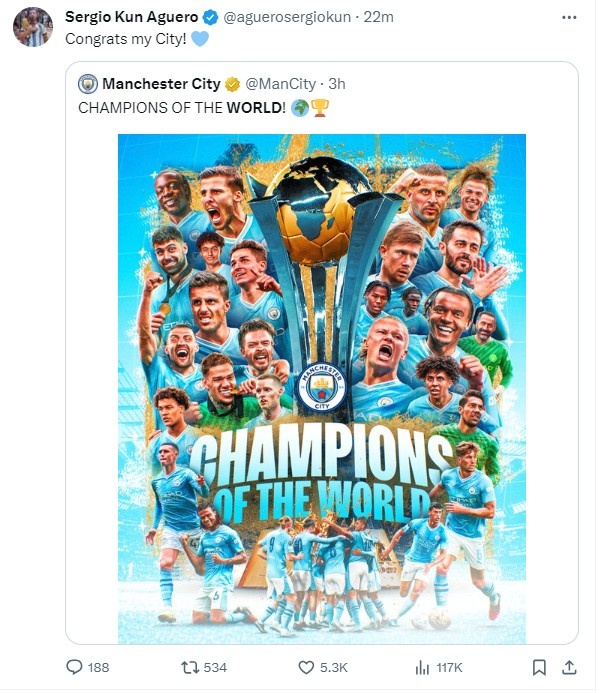Viewport: 606px width, 693px height.
Task: Click the quoted tweet text 'CHAMPIONS OF THE WORLD!'
Action: tap(181, 106)
